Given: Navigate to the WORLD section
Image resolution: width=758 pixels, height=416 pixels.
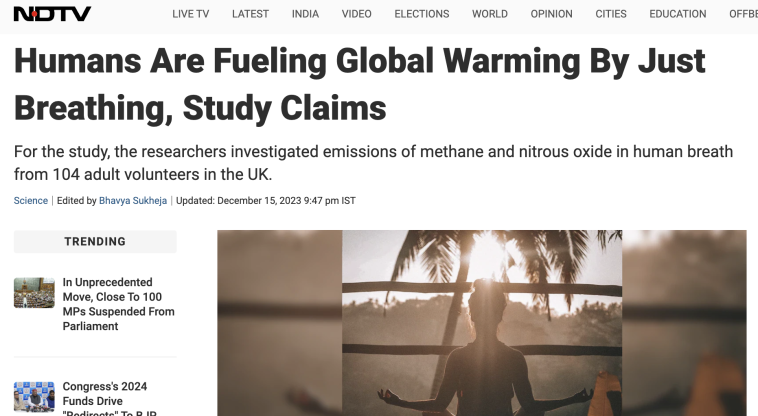Looking at the screenshot, I should pos(490,14).
